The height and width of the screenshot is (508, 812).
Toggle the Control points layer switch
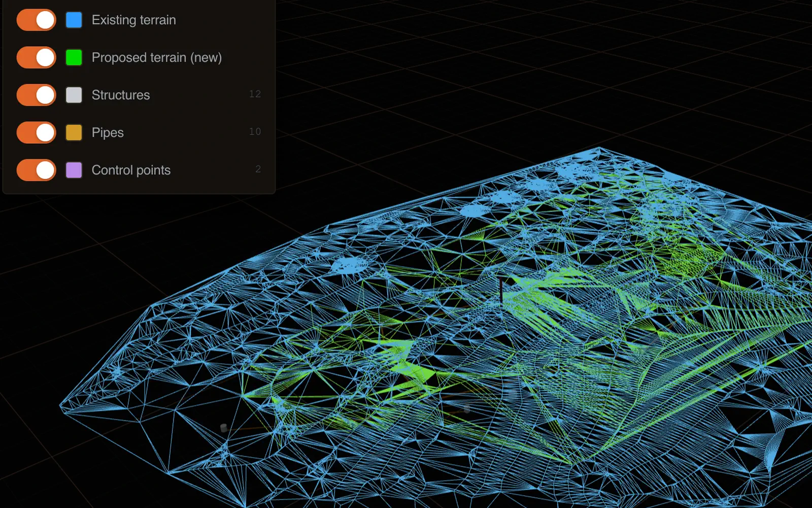(36, 170)
